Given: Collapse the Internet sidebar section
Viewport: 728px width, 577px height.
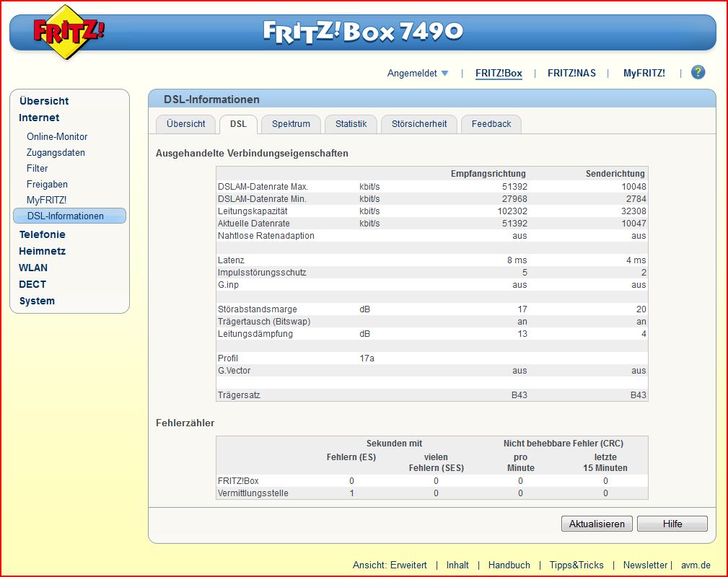Looking at the screenshot, I should 39,118.
